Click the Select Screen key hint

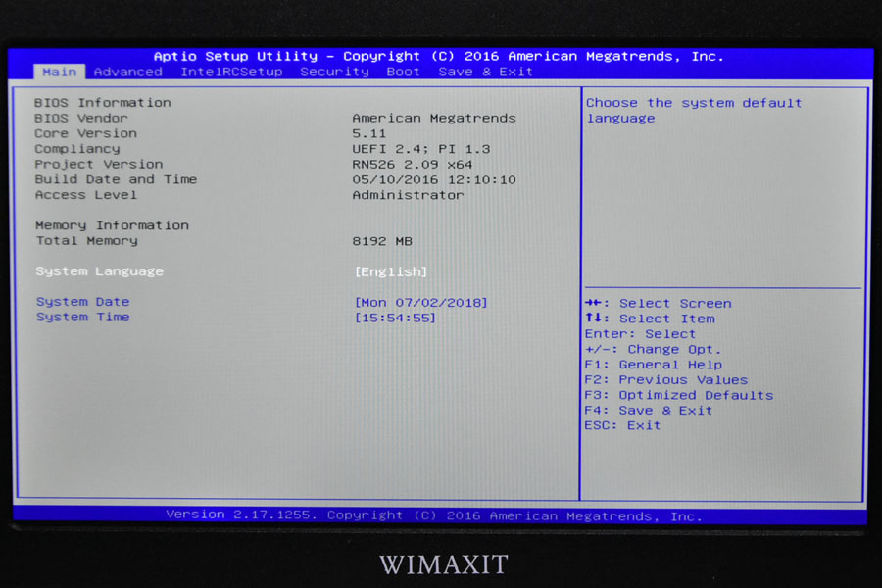point(659,303)
